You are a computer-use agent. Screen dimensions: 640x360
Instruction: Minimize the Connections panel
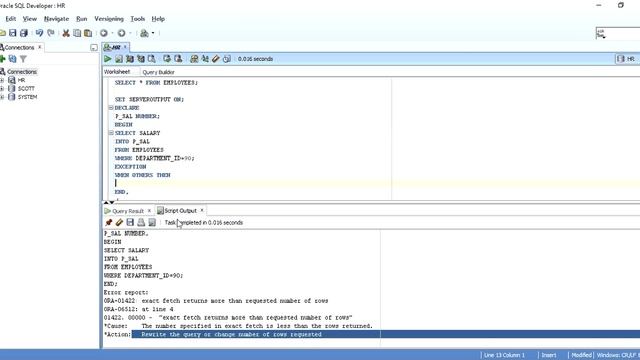pos(94,48)
